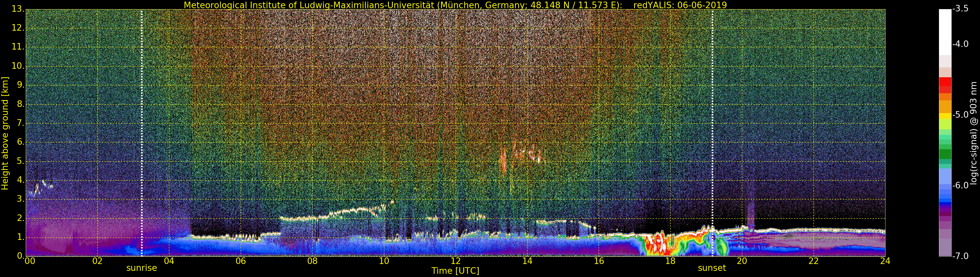Click the x-axis tick label 12
Viewport: 980px width, 277px height.
click(455, 261)
